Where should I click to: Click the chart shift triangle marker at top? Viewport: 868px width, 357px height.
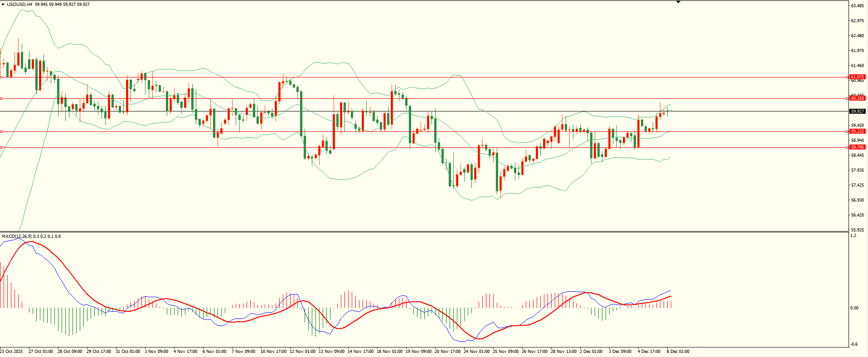tap(678, 2)
